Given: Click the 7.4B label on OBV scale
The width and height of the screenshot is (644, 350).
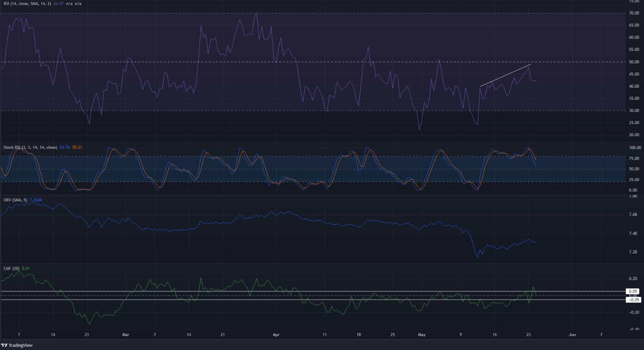Looking at the screenshot, I should point(633,234).
